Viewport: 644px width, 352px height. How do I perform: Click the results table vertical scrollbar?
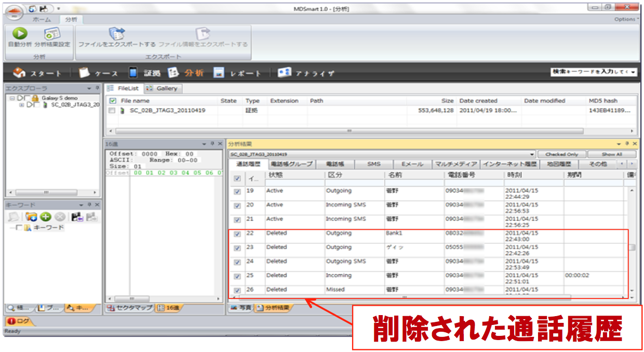click(x=632, y=239)
